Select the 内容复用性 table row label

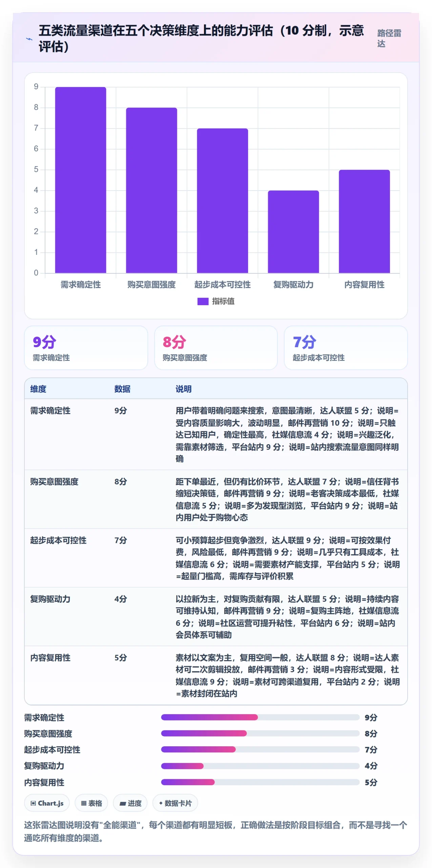[50, 658]
